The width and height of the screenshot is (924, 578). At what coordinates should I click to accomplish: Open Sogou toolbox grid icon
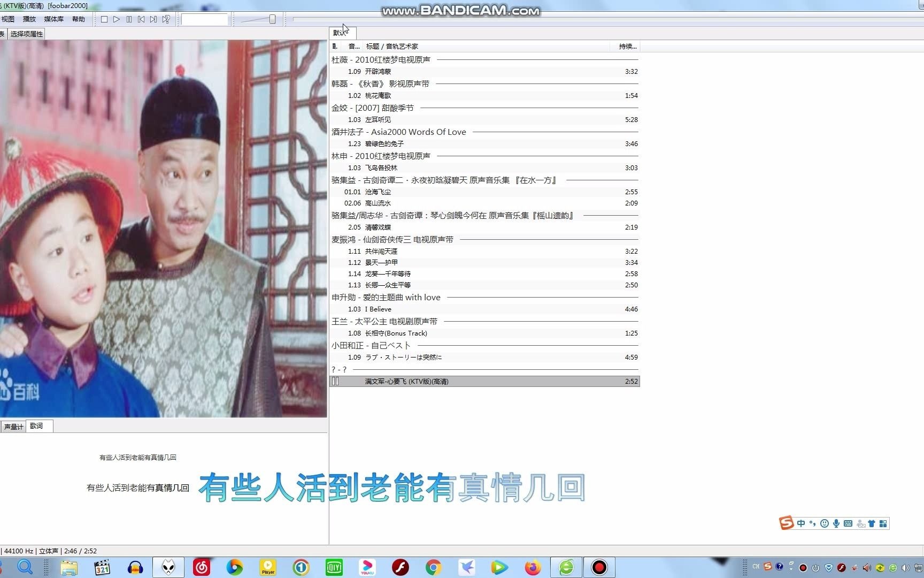[x=883, y=523]
